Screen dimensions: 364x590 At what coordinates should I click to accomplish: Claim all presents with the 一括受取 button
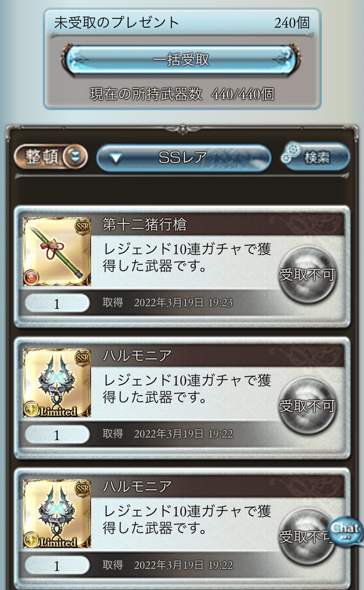click(x=182, y=60)
